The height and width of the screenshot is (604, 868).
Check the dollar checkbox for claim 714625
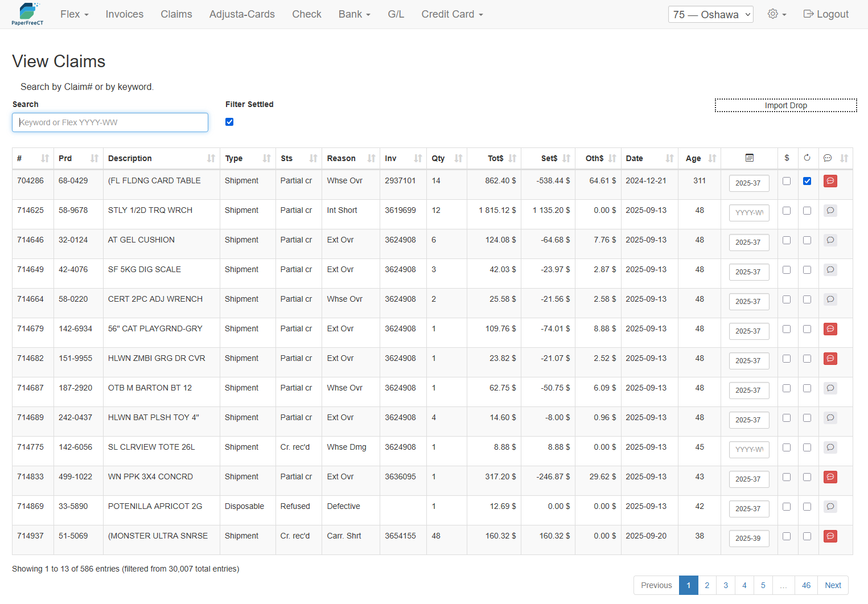[787, 211]
